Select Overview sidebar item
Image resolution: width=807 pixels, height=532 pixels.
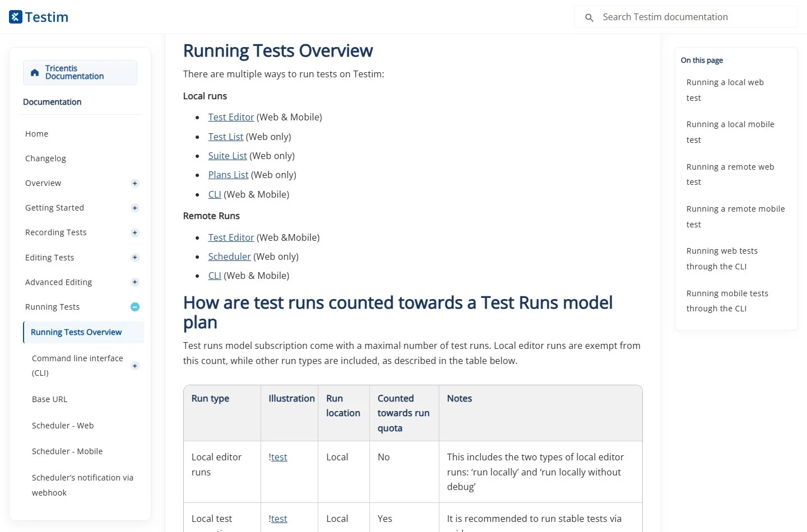[x=43, y=183]
